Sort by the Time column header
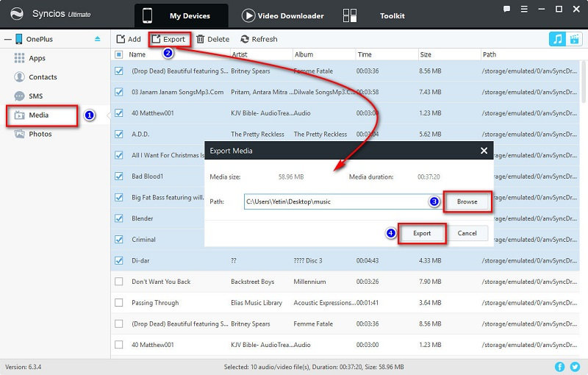Image resolution: width=588 pixels, height=375 pixels. [365, 54]
